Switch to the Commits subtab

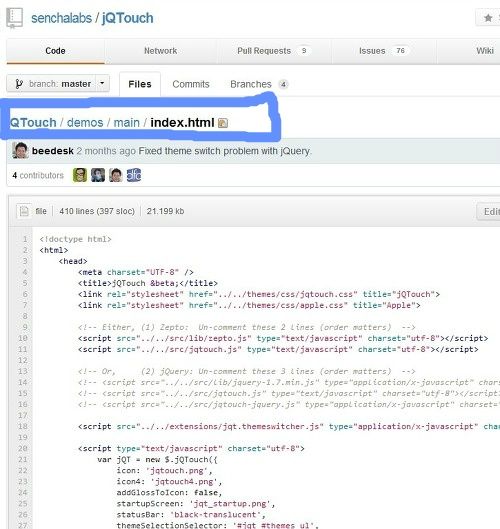191,84
